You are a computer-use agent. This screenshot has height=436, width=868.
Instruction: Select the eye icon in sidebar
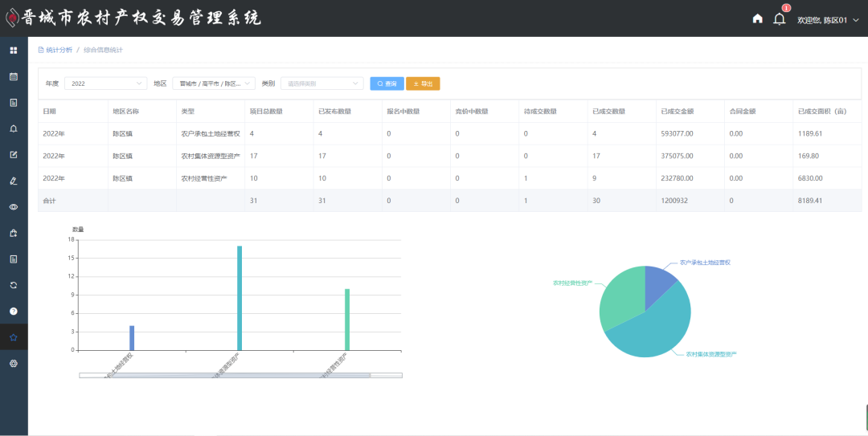[x=14, y=206]
